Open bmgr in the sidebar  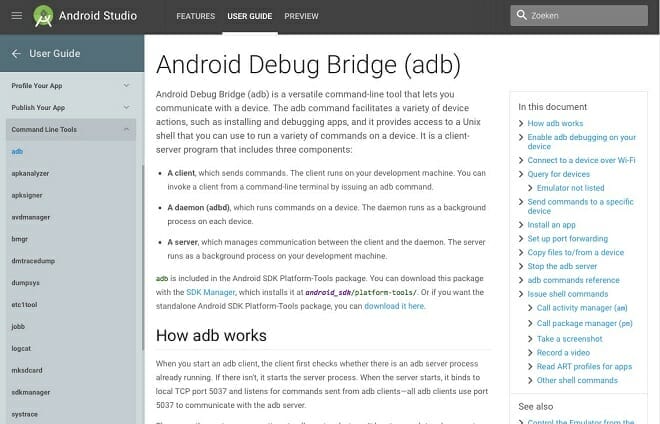pos(20,239)
